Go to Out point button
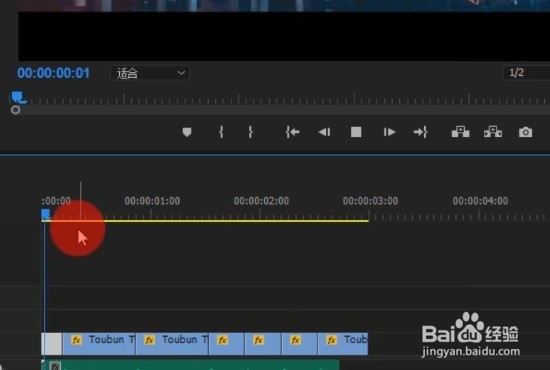Viewport: 550px width, 370px height. click(x=421, y=132)
